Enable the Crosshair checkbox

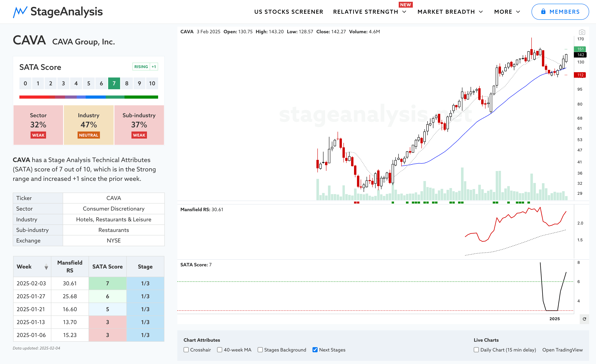[186, 350]
